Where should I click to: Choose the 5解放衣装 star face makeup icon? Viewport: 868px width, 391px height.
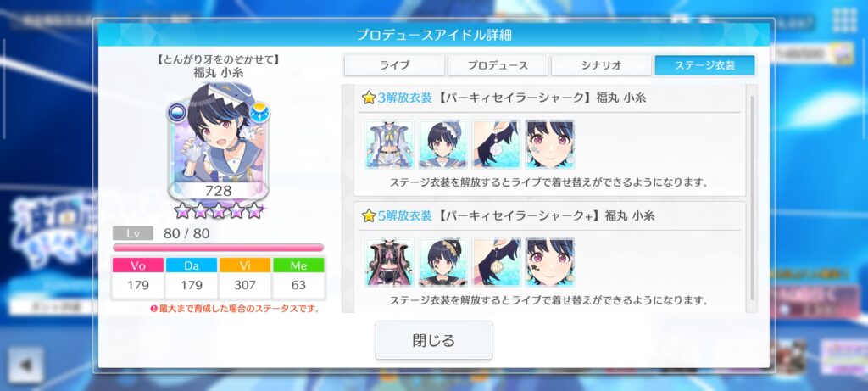pyautogui.click(x=549, y=262)
